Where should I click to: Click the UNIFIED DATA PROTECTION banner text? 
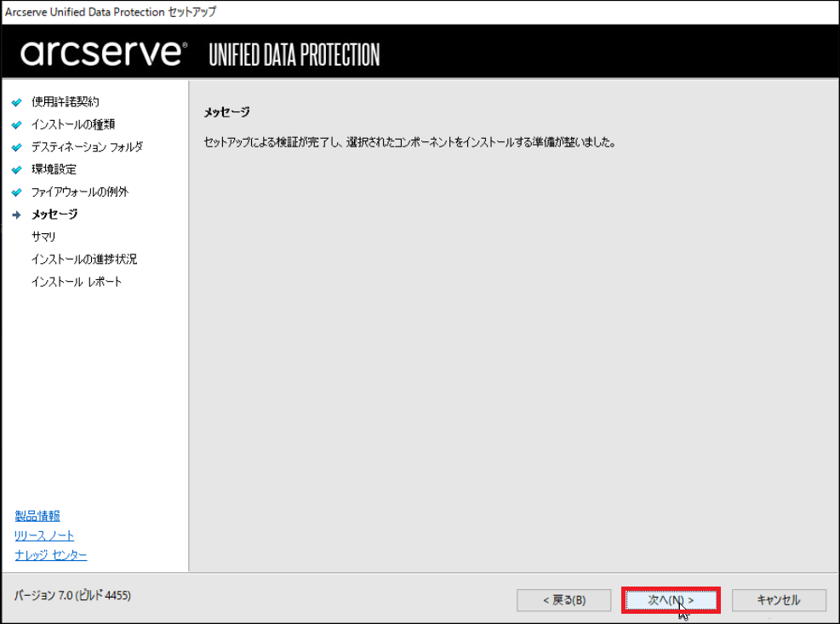click(294, 54)
